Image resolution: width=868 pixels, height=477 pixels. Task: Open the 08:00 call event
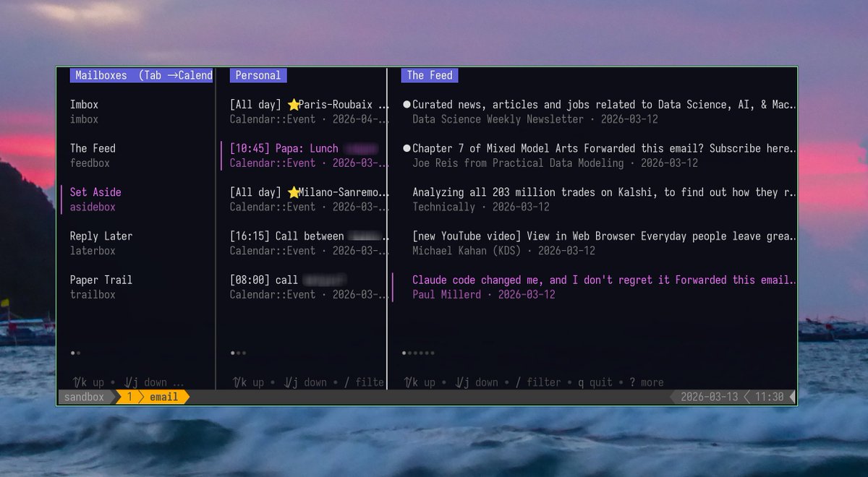310,287
